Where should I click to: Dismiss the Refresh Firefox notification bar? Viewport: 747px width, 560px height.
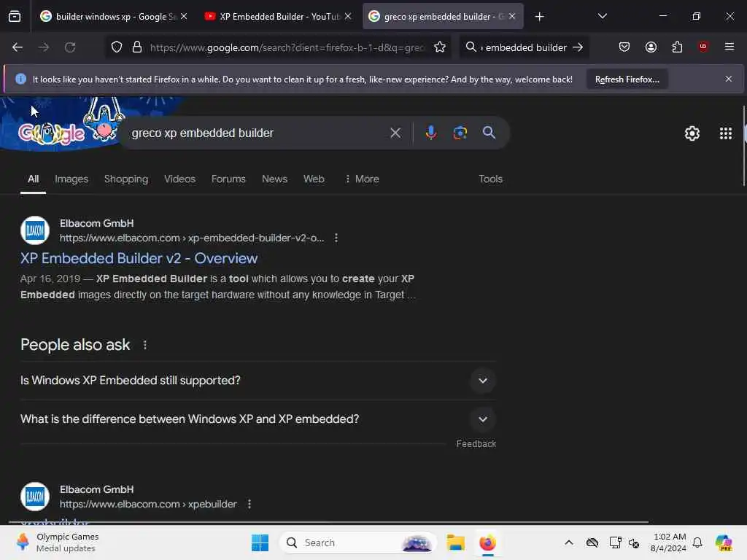(x=729, y=79)
